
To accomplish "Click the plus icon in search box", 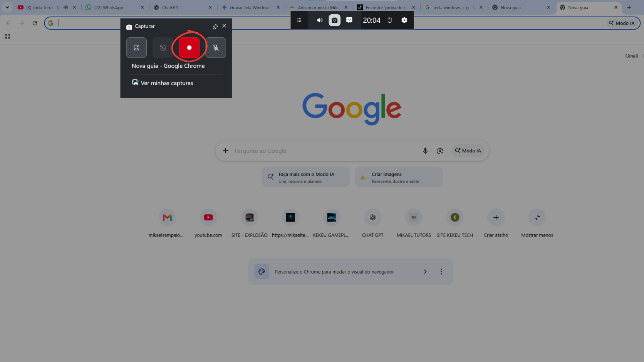I will tap(226, 151).
